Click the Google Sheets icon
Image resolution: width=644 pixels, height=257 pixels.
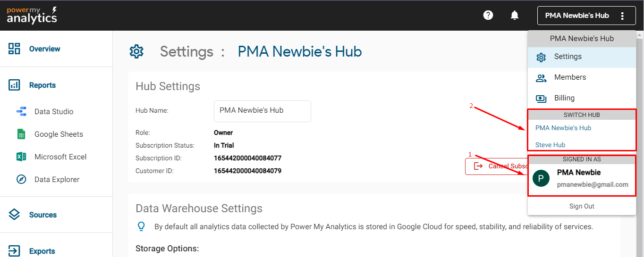click(21, 134)
